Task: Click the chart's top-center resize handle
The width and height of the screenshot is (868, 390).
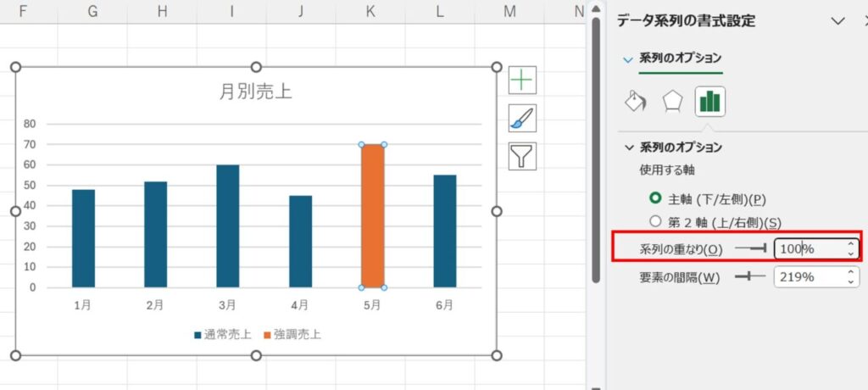Action: pos(256,67)
